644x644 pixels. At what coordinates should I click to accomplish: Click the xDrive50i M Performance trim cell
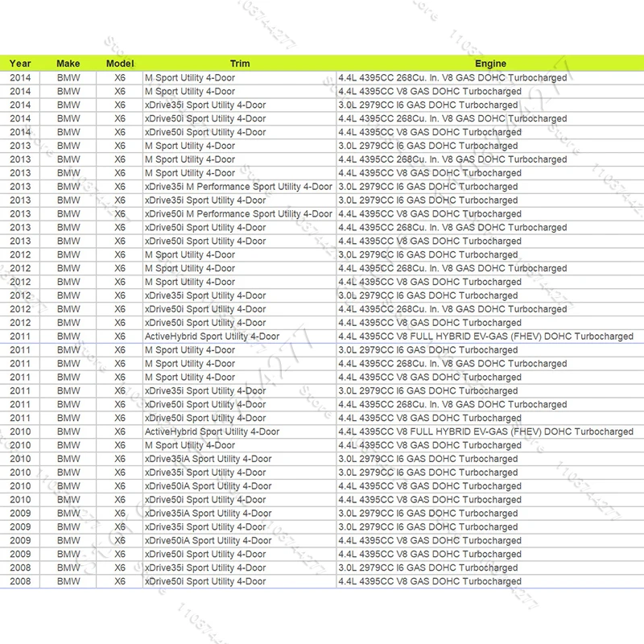[239, 214]
